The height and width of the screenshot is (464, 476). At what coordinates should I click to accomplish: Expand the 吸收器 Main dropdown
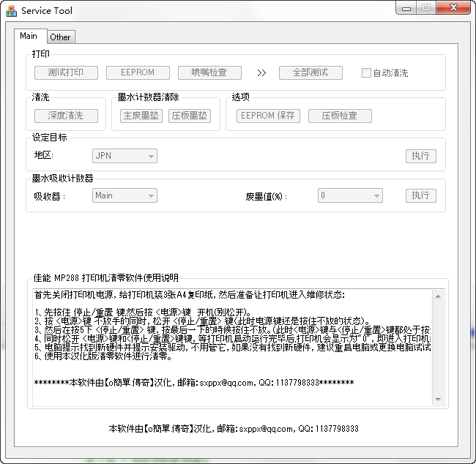point(125,195)
